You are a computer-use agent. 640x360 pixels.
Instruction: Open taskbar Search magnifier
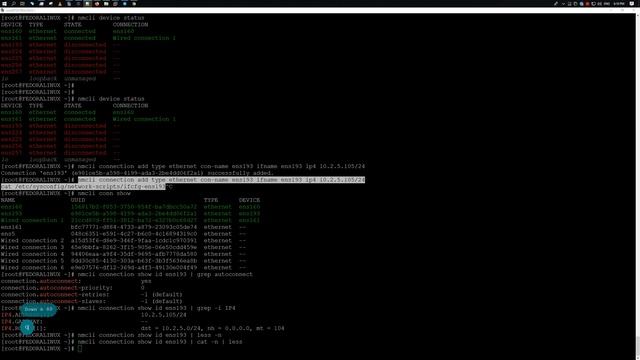click(x=13, y=4)
